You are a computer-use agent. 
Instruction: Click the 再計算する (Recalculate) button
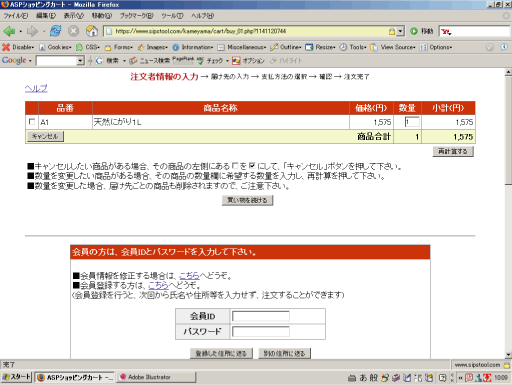(453, 151)
